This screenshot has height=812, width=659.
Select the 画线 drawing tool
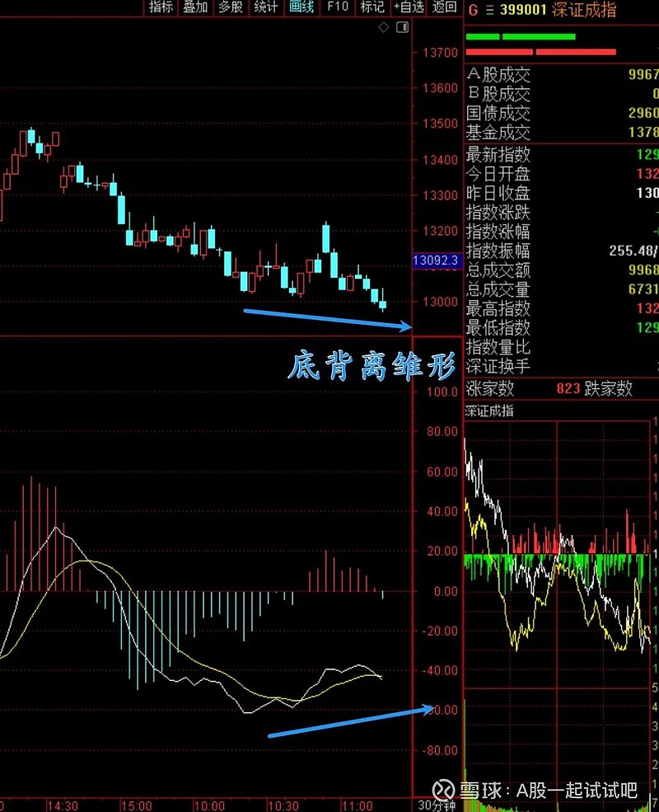[301, 9]
